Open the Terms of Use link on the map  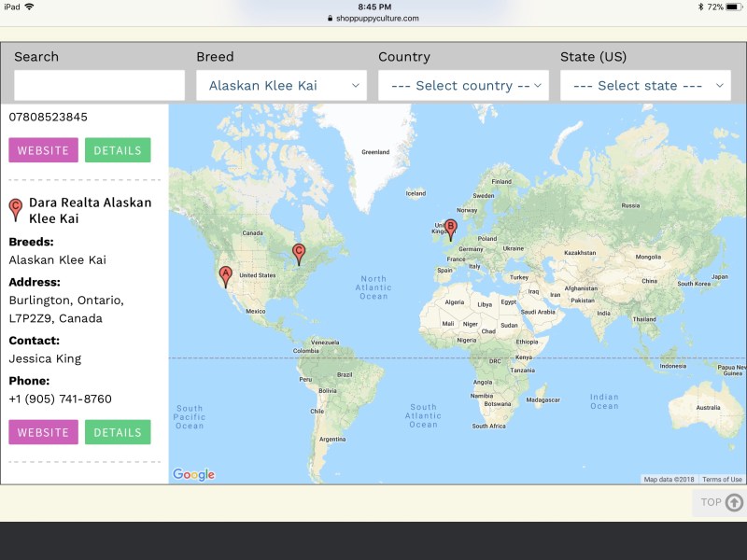(722, 479)
